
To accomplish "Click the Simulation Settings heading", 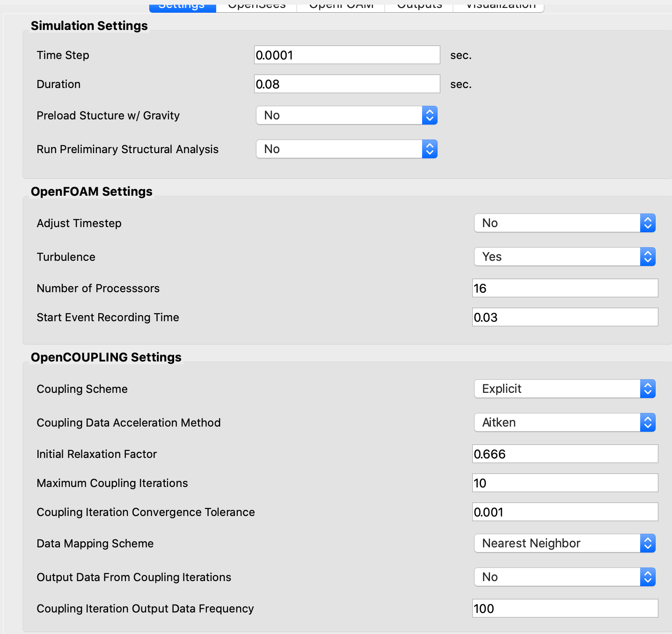I will 89,26.
